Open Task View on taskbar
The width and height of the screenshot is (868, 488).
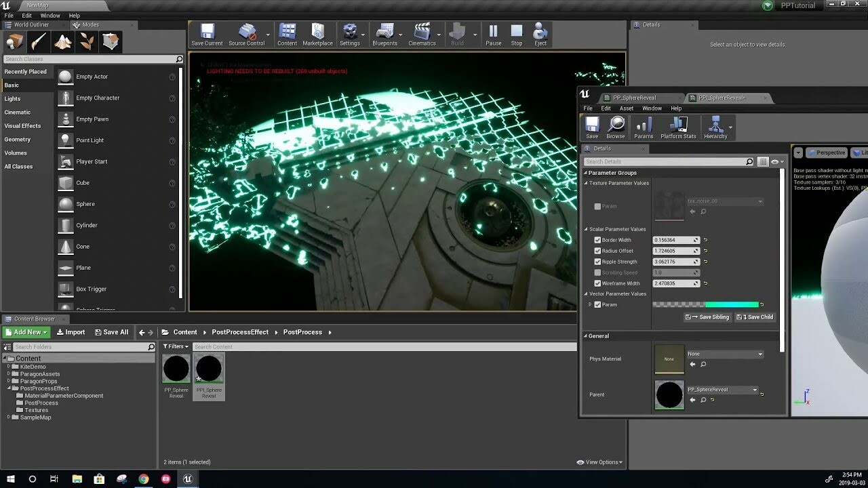(54, 479)
